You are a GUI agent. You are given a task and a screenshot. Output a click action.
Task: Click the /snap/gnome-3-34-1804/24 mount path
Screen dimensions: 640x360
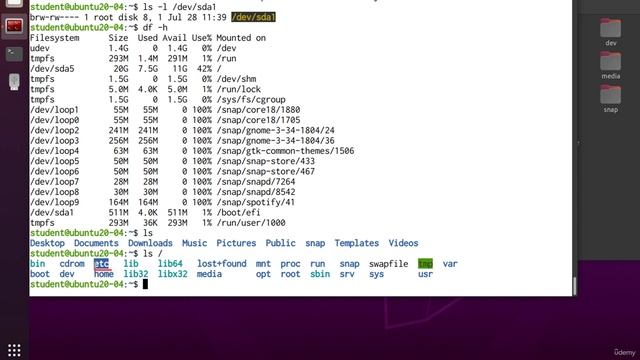pyautogui.click(x=275, y=130)
